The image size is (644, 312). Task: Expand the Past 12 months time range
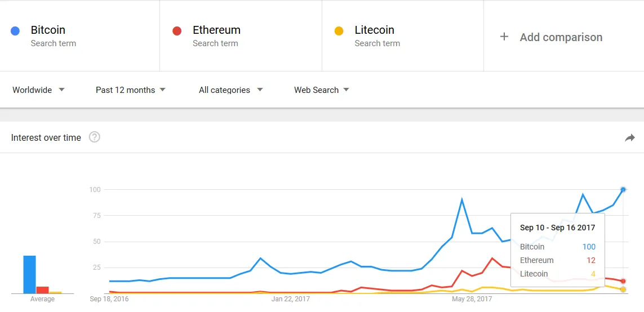(130, 90)
